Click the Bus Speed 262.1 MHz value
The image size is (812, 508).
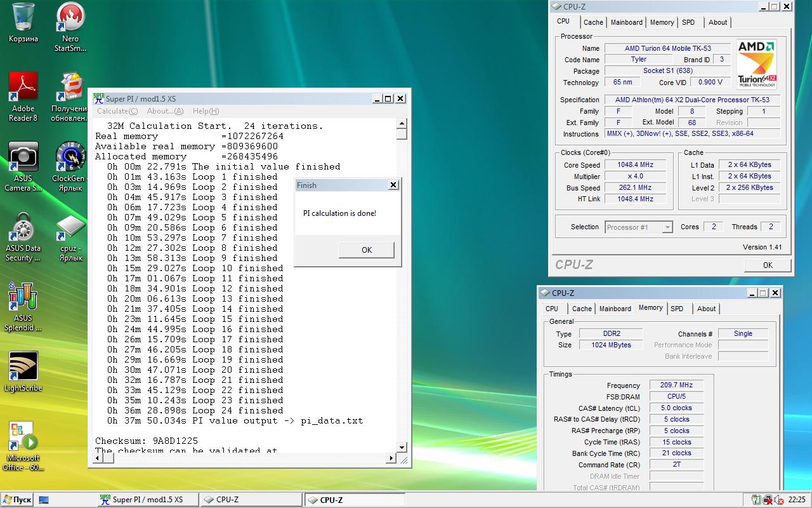635,187
